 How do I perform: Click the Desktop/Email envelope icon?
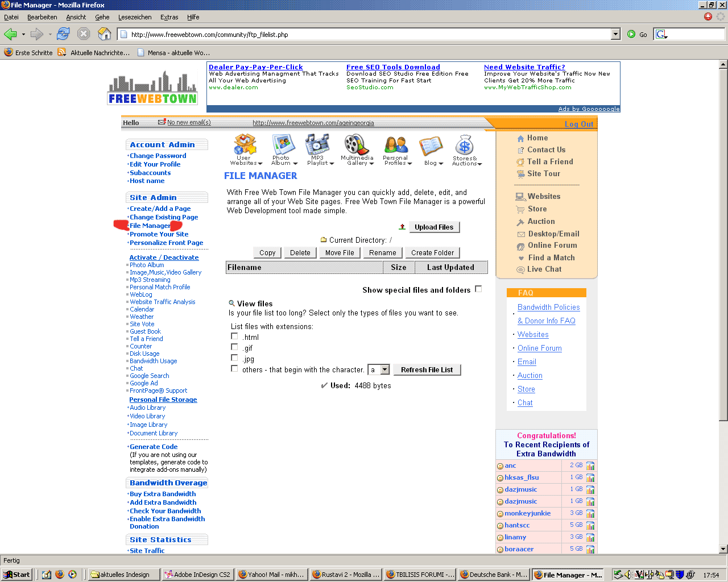[521, 234]
